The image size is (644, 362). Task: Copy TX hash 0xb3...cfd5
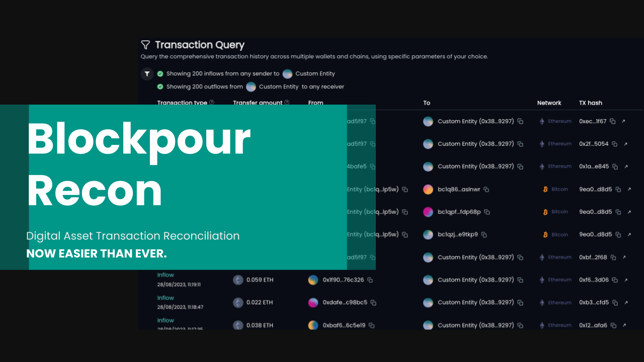(x=615, y=303)
